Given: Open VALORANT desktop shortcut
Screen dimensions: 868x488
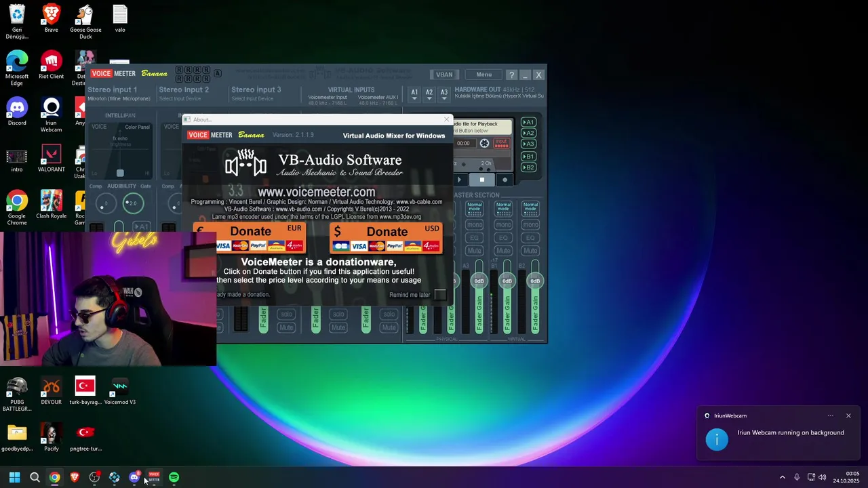Looking at the screenshot, I should (51, 158).
